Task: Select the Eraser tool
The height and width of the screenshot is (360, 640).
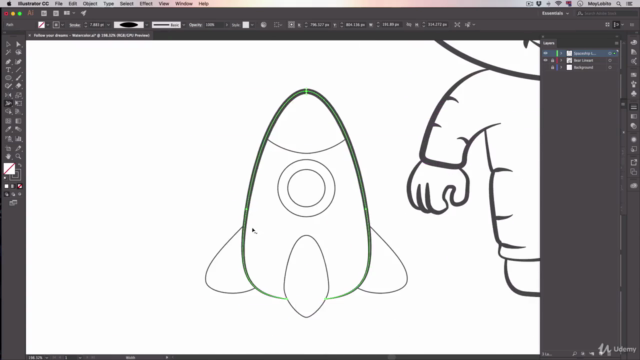Action: point(18,86)
